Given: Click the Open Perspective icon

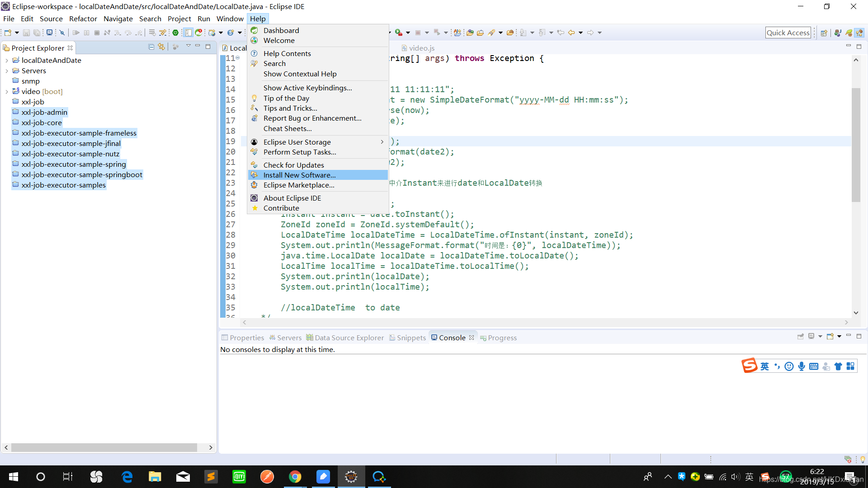Looking at the screenshot, I should [x=824, y=33].
